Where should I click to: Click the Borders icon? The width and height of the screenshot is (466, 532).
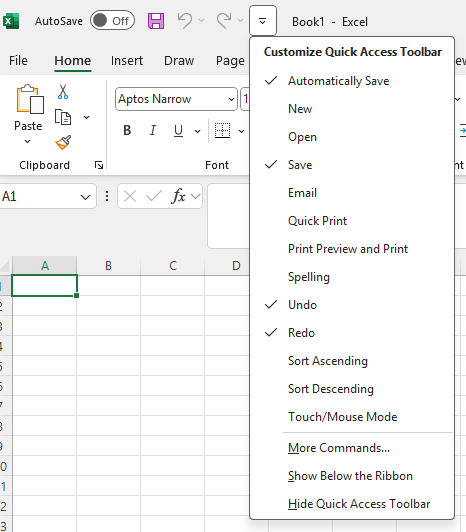tap(223, 130)
